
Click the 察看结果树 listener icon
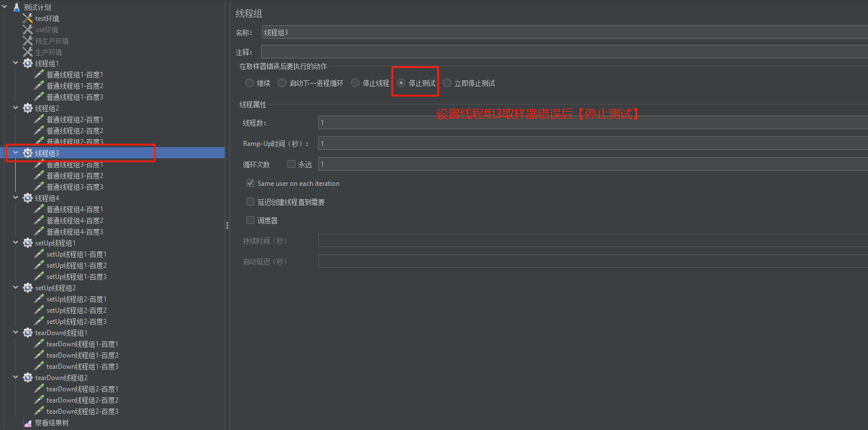[28, 423]
